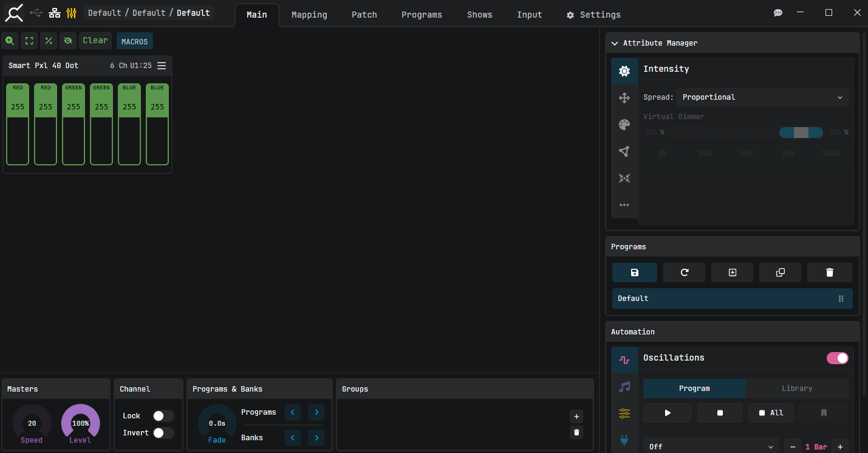Select the music note icon in Automation

click(x=624, y=387)
